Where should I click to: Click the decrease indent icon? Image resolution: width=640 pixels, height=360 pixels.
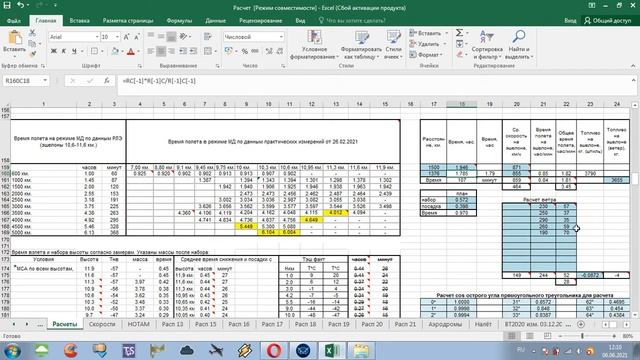pos(182,51)
